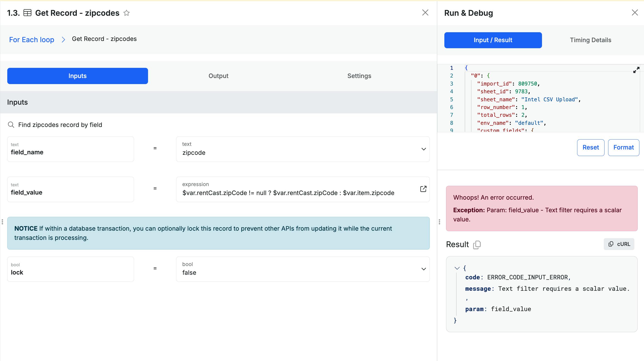This screenshot has width=644, height=361.
Task: Click the table icon beside Get Record title
Action: click(x=27, y=13)
